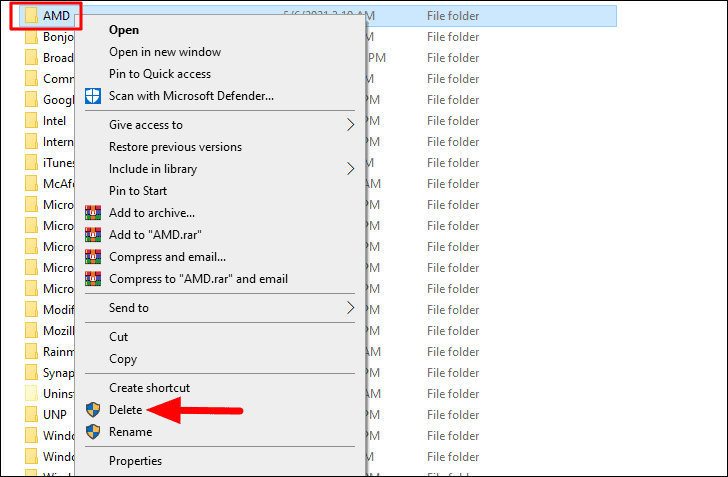Choose Add to "AMD.rar"

155,235
